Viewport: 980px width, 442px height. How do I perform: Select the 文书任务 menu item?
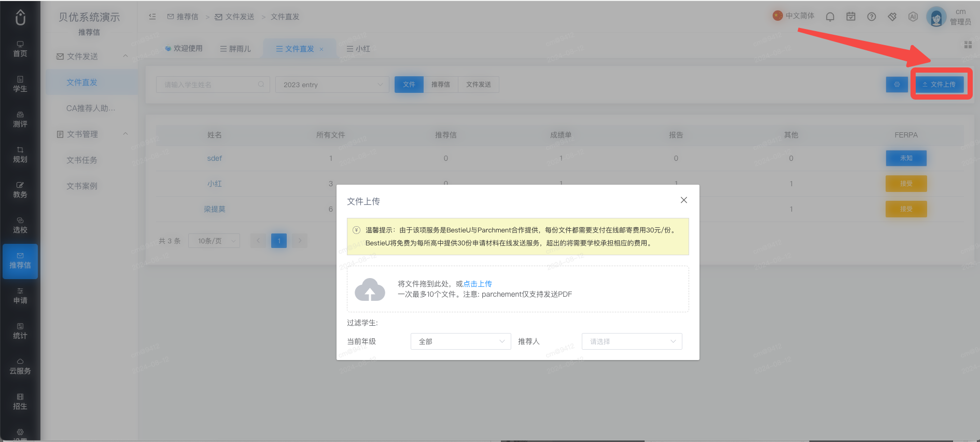pyautogui.click(x=82, y=160)
